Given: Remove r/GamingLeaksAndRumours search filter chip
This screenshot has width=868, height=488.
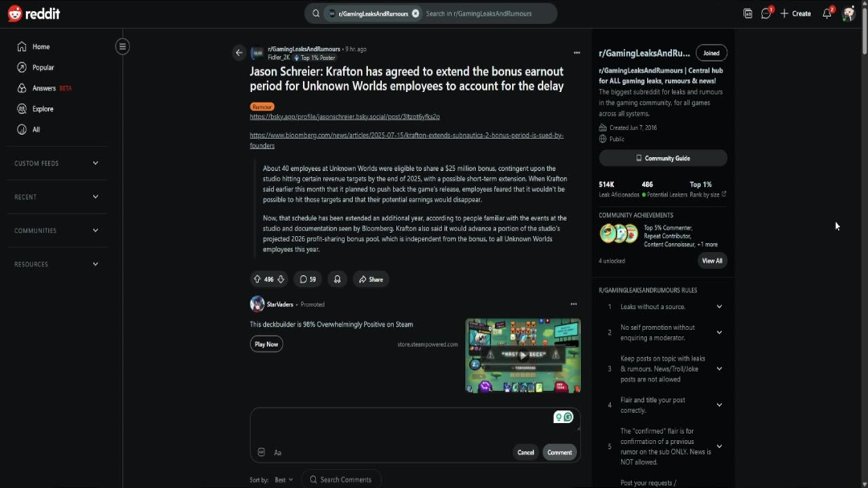Looking at the screenshot, I should (x=416, y=13).
